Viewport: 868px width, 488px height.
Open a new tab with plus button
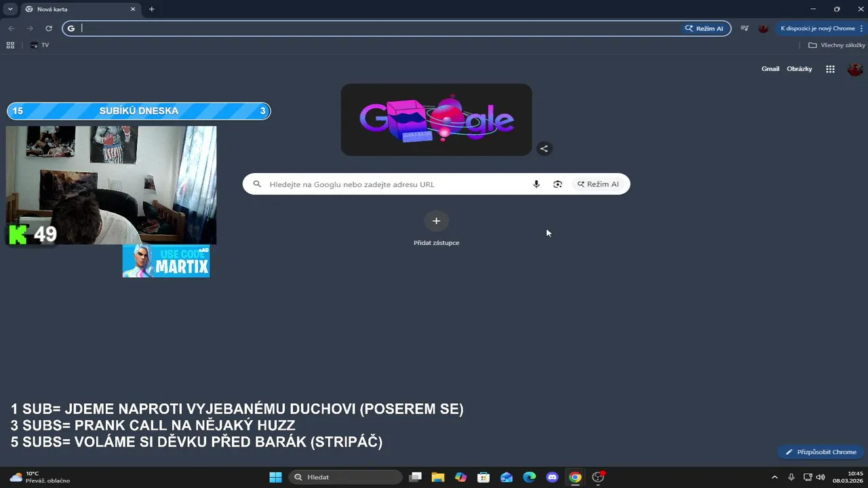click(x=151, y=9)
